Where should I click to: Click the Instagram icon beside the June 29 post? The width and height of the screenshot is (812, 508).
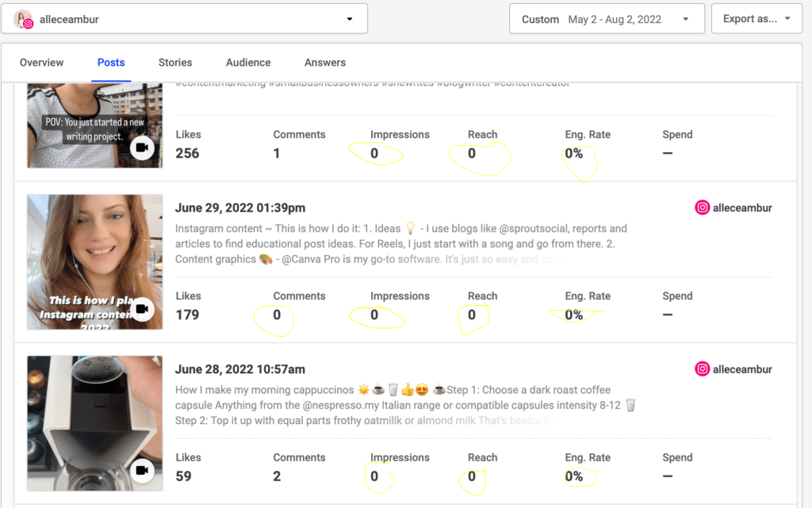pos(703,208)
